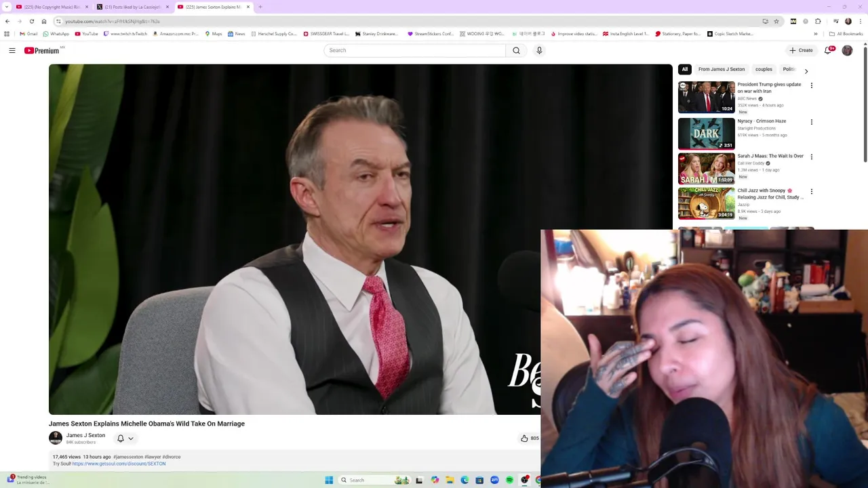Open options menu for Sarah J Maas video

point(812,157)
